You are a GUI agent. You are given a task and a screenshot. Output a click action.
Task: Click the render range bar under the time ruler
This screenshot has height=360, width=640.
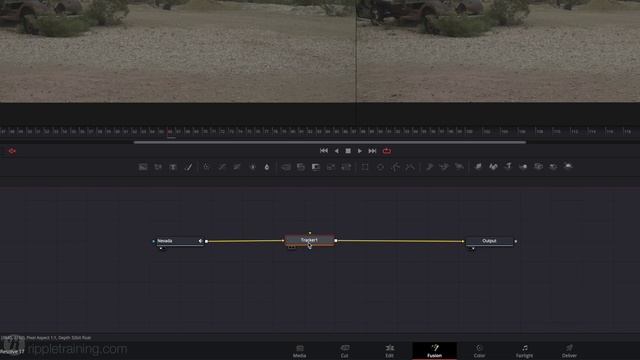pos(330,142)
